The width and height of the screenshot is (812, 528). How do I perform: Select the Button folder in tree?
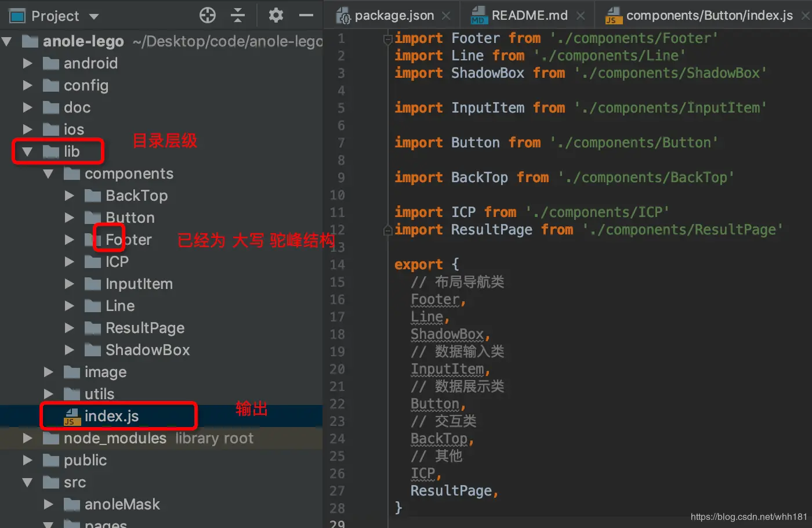pyautogui.click(x=130, y=218)
